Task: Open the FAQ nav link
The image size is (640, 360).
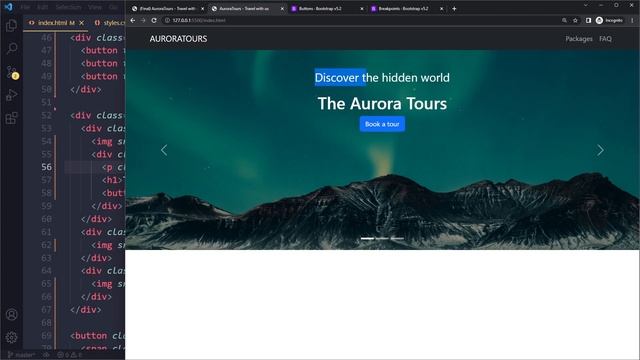Action: (x=605, y=39)
